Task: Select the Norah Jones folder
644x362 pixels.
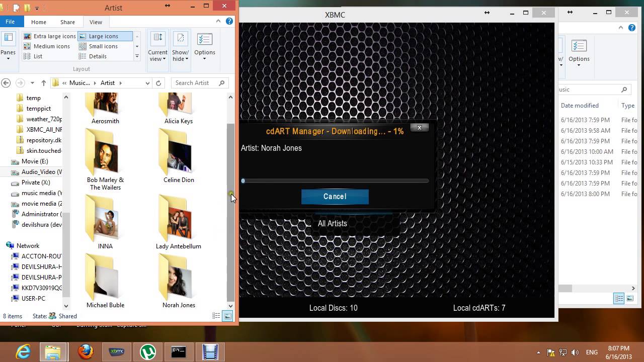Action: [179, 281]
